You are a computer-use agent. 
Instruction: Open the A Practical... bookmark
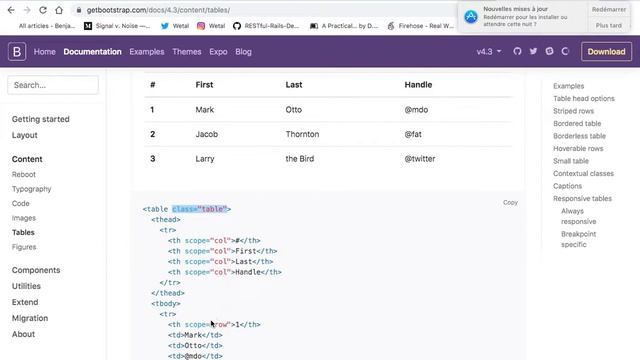[344, 26]
